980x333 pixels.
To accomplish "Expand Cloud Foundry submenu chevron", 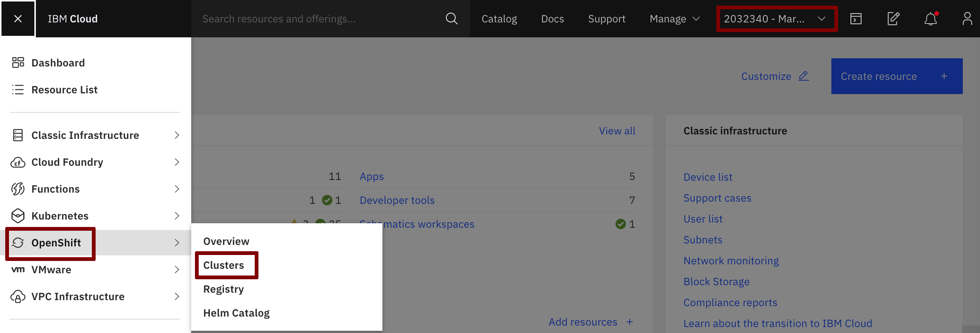I will click(x=177, y=162).
